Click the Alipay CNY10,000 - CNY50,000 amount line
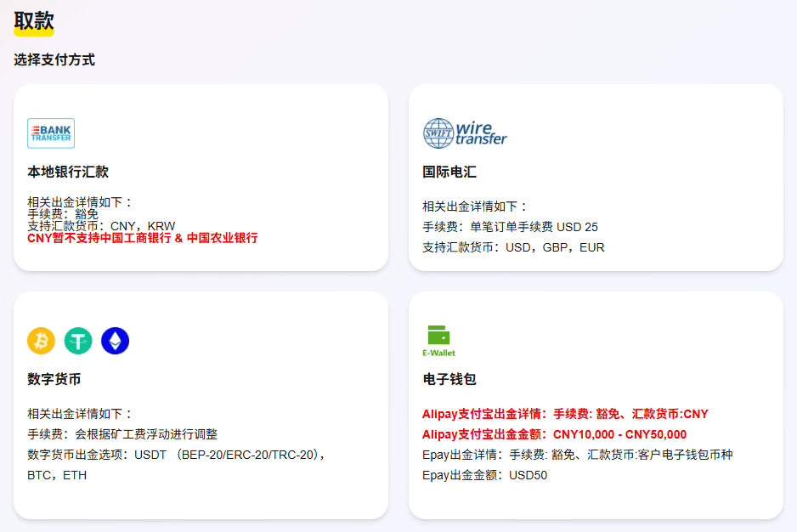 [554, 434]
